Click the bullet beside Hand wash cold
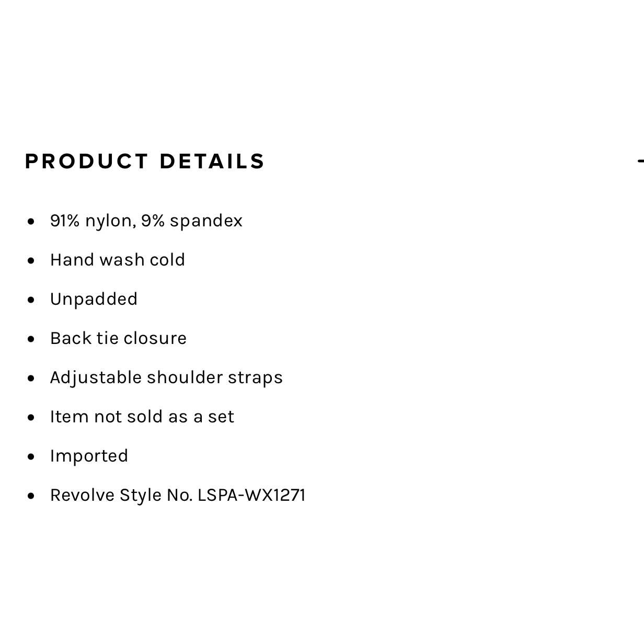 pos(31,260)
